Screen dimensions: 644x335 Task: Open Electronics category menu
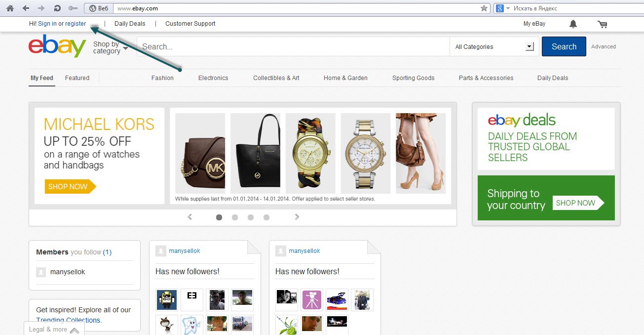pyautogui.click(x=213, y=78)
